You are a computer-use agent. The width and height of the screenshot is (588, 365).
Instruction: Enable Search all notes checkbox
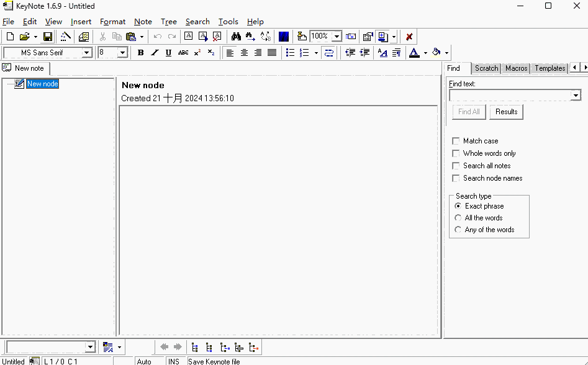456,166
